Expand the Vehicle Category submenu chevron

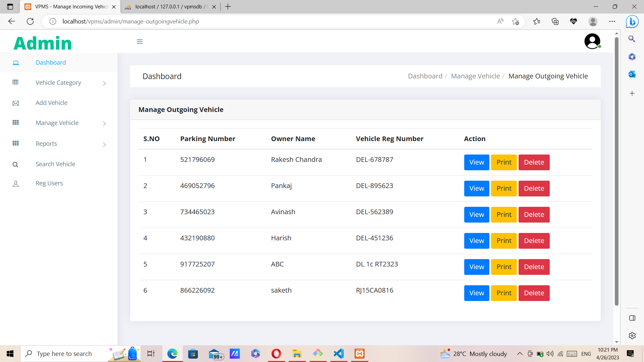click(x=104, y=83)
